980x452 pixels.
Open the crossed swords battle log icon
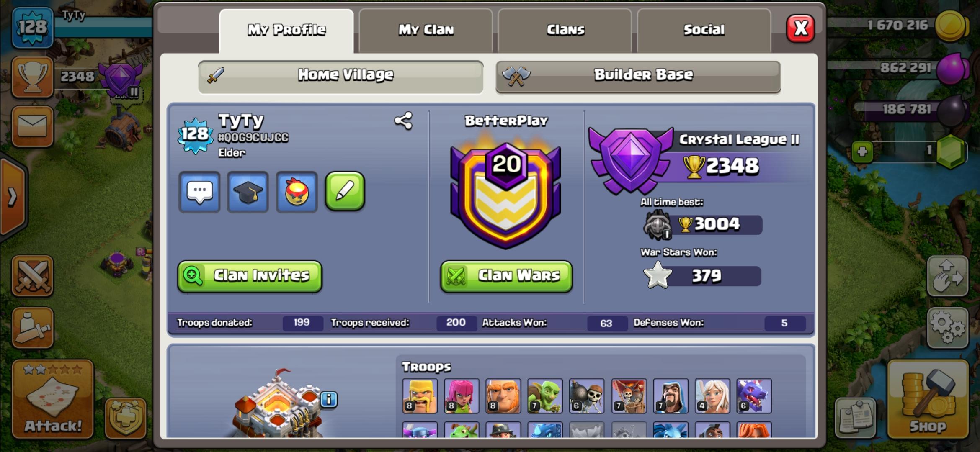tap(33, 276)
